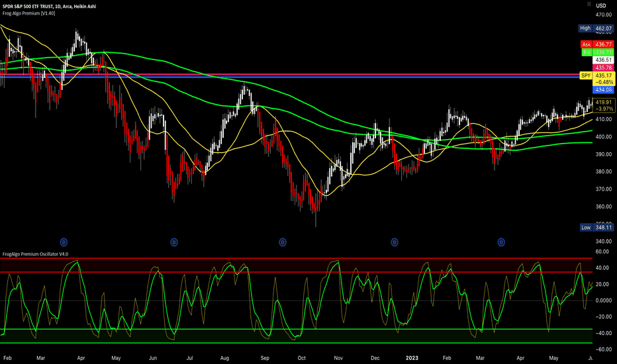Viewport: 617px width, 364px height.
Task: Click the Dec label on time axis
Action: tap(375, 358)
